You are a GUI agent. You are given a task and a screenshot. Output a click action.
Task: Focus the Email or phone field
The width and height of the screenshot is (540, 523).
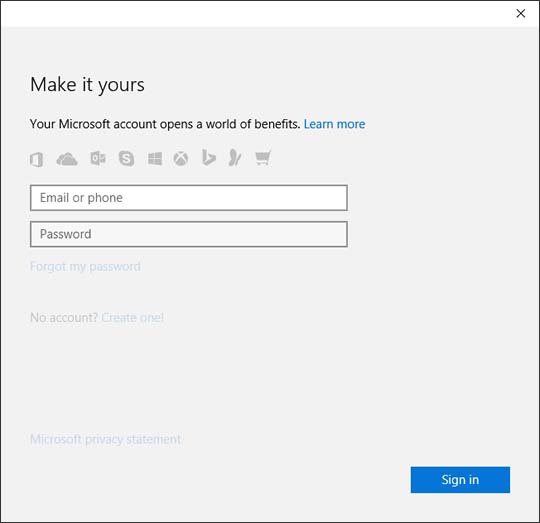coord(189,198)
